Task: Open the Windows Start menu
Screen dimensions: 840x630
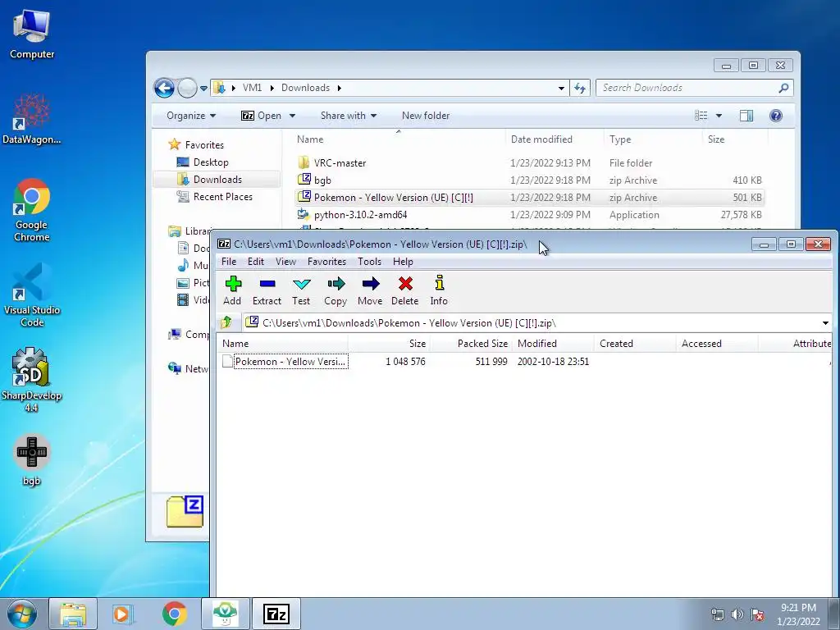Action: tap(22, 614)
